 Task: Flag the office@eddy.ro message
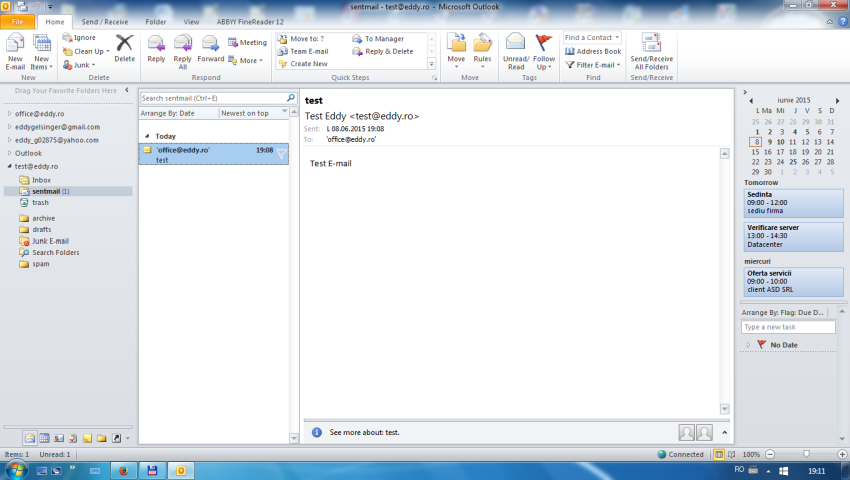tap(281, 154)
